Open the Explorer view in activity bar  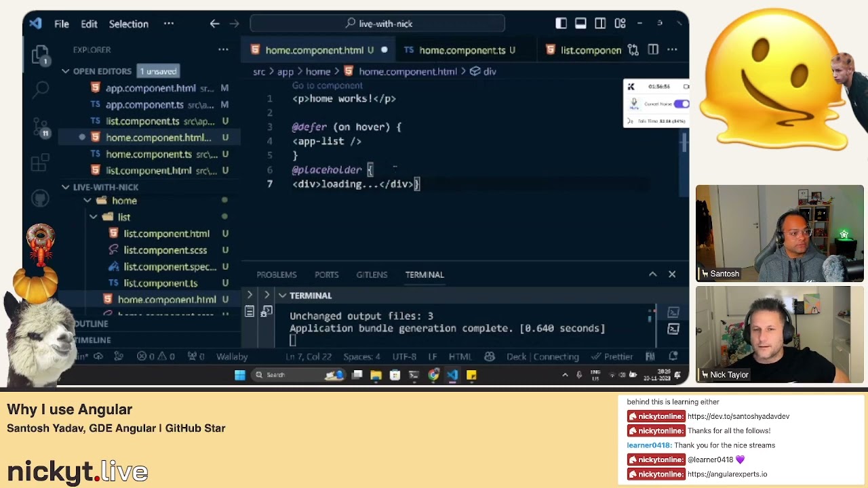[x=41, y=54]
